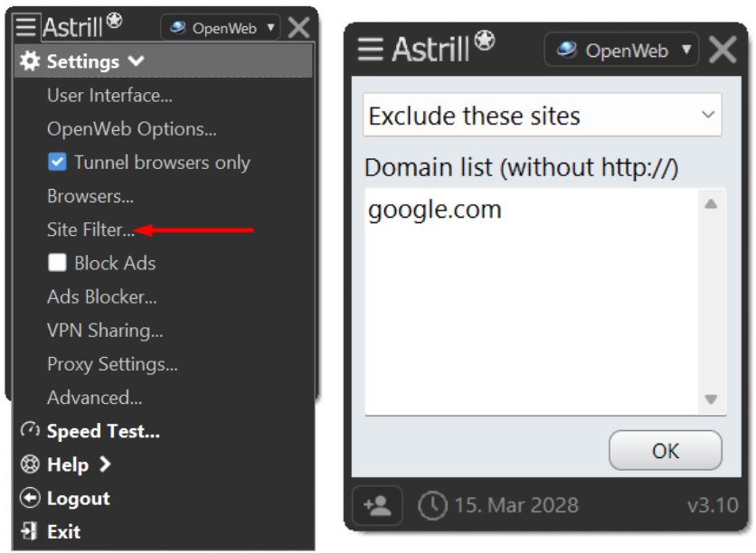Click the Help lifebuoy icon
The height and width of the screenshot is (553, 756).
point(30,464)
